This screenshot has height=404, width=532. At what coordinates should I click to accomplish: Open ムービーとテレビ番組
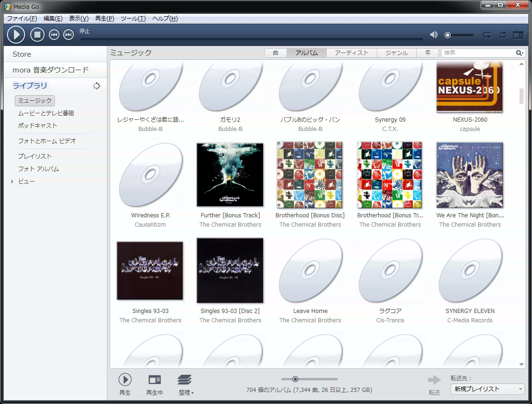(x=46, y=113)
